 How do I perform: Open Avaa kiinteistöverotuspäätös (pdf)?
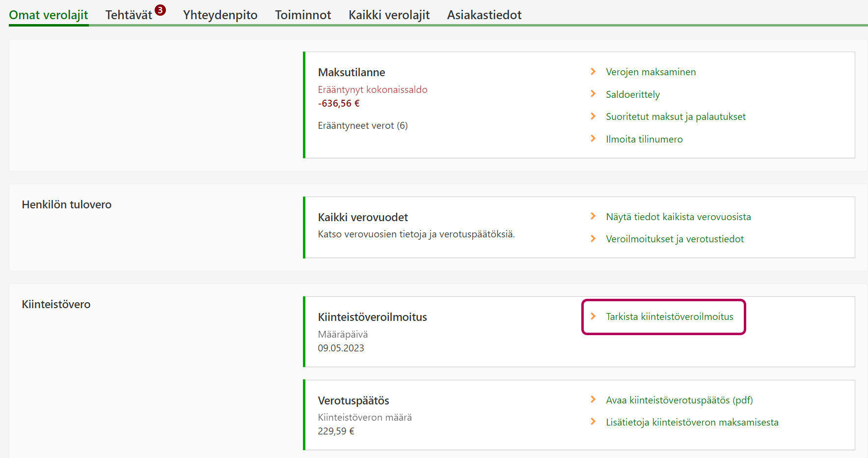679,401
